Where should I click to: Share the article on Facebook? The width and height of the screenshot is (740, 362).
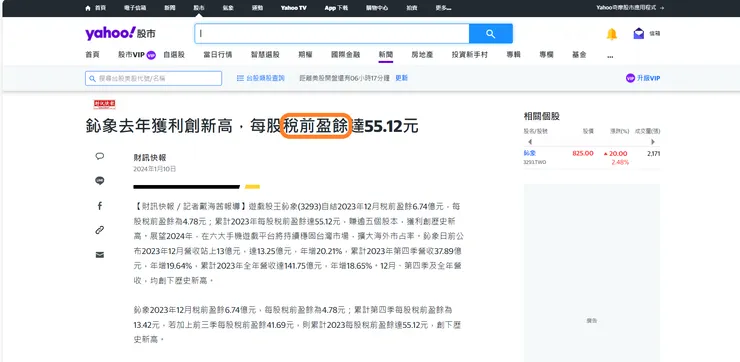click(100, 206)
